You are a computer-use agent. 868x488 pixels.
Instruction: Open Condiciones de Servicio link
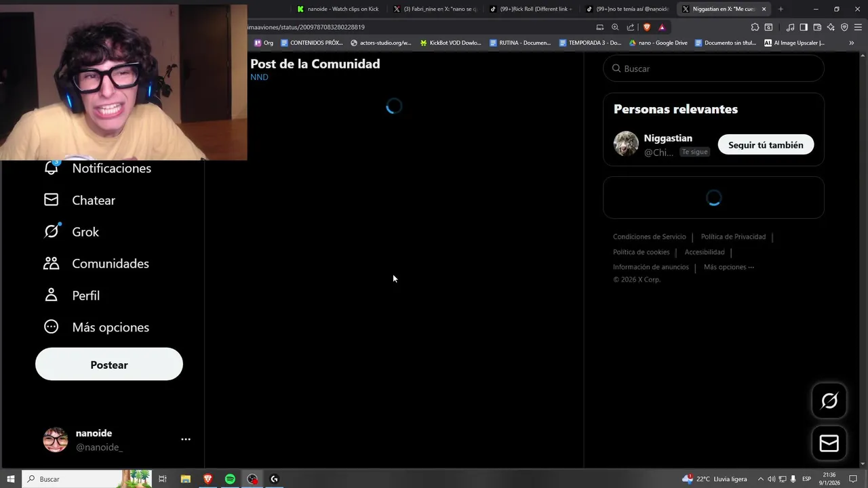click(x=650, y=237)
